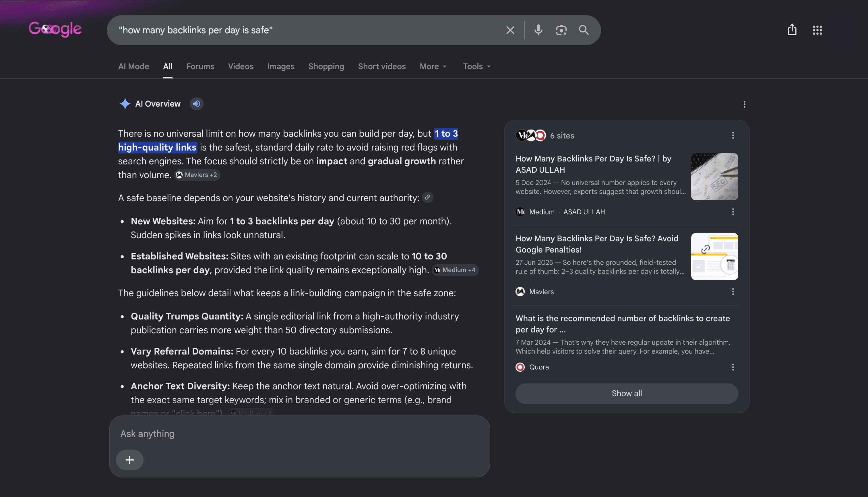
Task: Switch to the Shopping tab
Action: (x=326, y=67)
